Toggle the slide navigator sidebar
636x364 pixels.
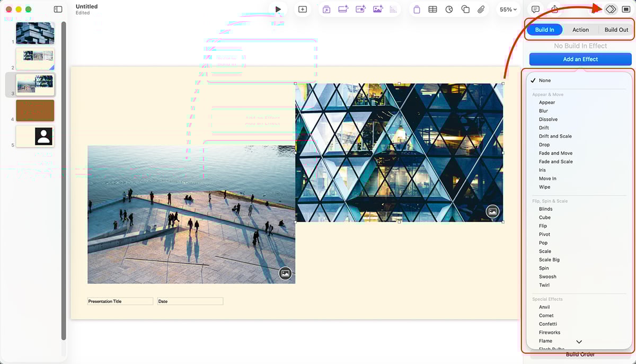click(58, 9)
